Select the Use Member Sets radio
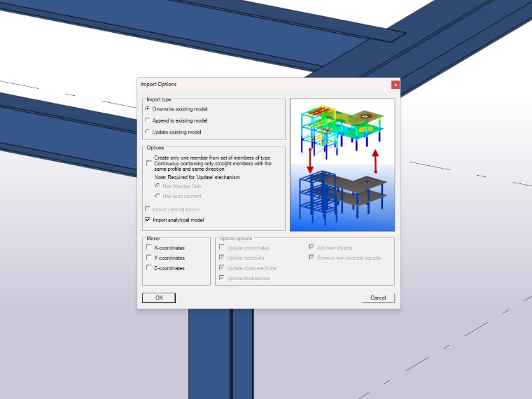The image size is (532, 399). coord(157,186)
